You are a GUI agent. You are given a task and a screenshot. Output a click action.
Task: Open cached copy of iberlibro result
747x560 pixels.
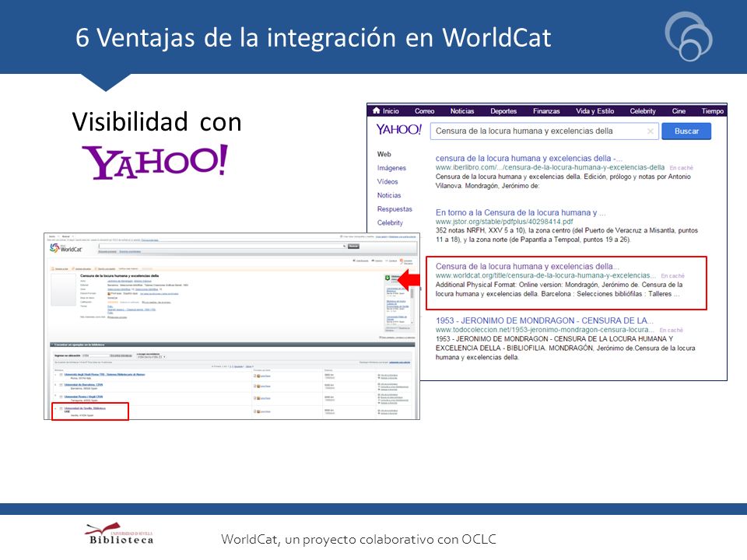tap(682, 168)
